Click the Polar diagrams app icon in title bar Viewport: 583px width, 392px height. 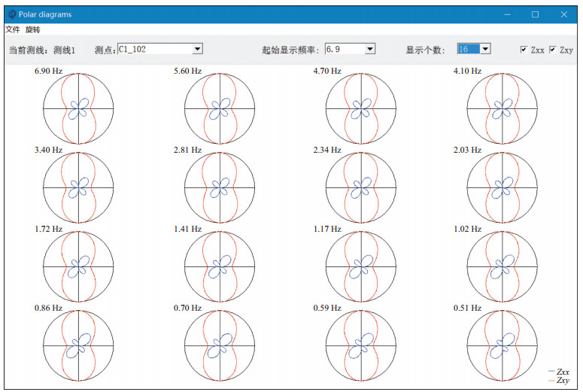(11, 14)
